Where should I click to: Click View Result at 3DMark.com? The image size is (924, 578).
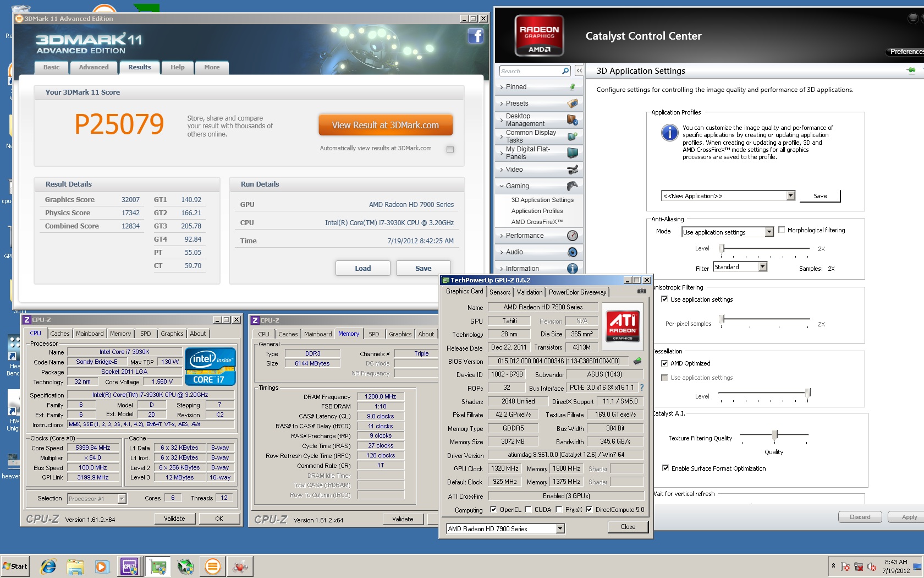pyautogui.click(x=386, y=125)
